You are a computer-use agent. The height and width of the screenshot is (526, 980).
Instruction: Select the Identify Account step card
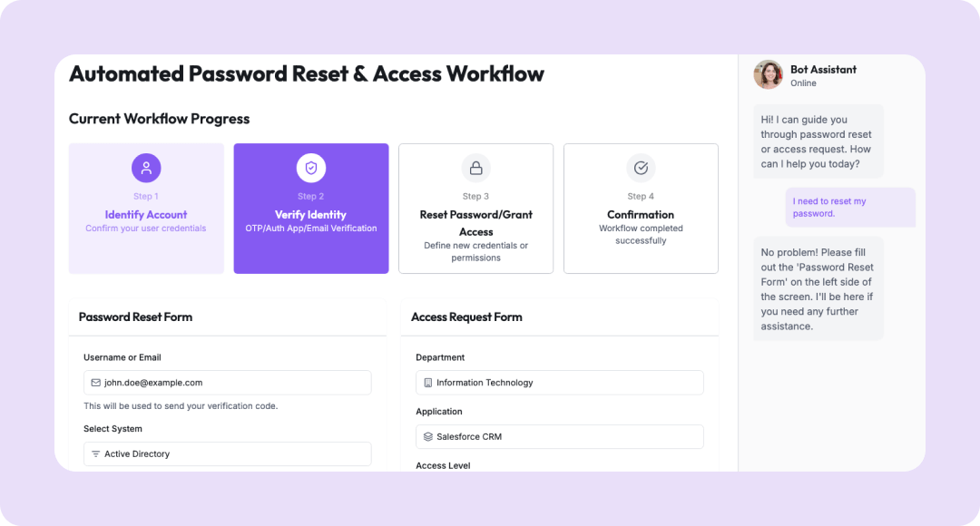point(146,209)
